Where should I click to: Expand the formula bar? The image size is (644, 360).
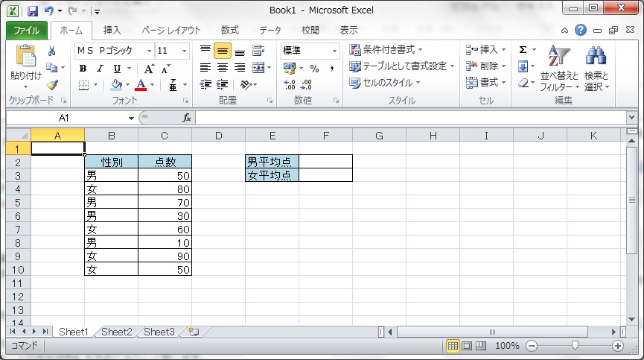click(631, 118)
